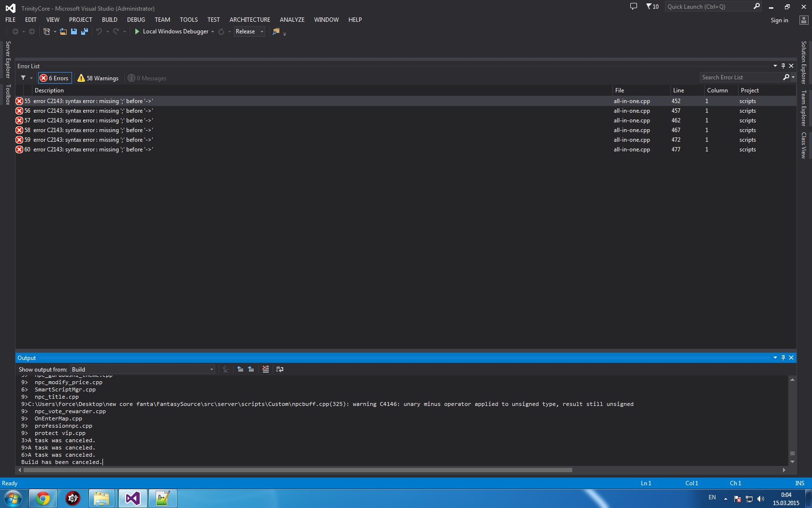This screenshot has height=508, width=812.
Task: Open the Class View side tab
Action: [x=804, y=145]
